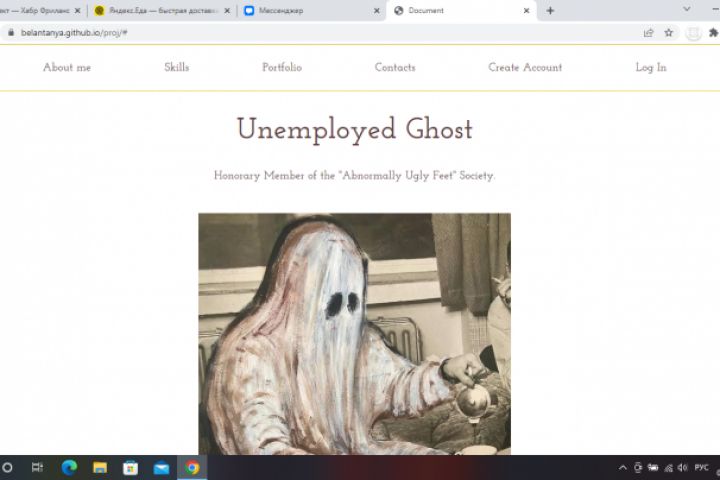Bookmark this page with the star icon

tap(669, 33)
